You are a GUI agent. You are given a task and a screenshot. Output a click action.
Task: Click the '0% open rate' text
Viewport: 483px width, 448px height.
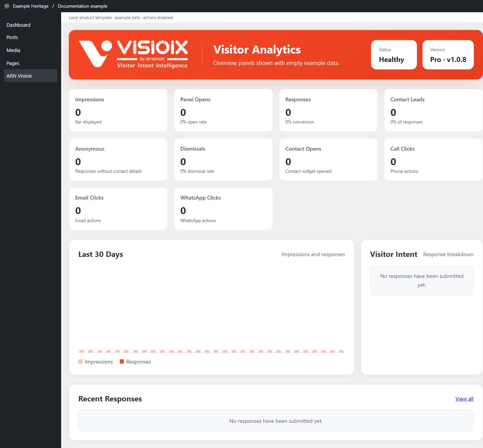point(193,122)
